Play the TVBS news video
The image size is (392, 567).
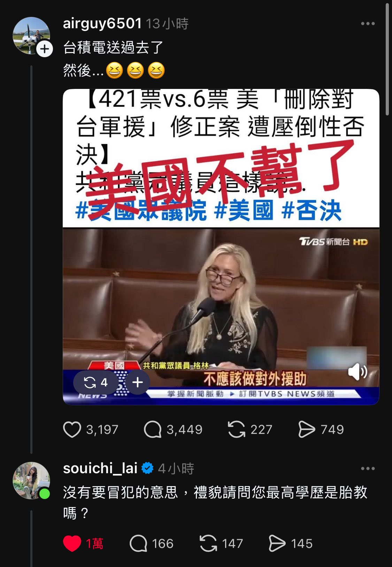tap(221, 316)
